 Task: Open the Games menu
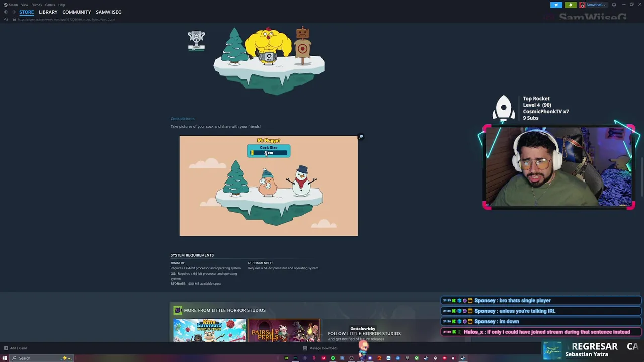(x=50, y=5)
